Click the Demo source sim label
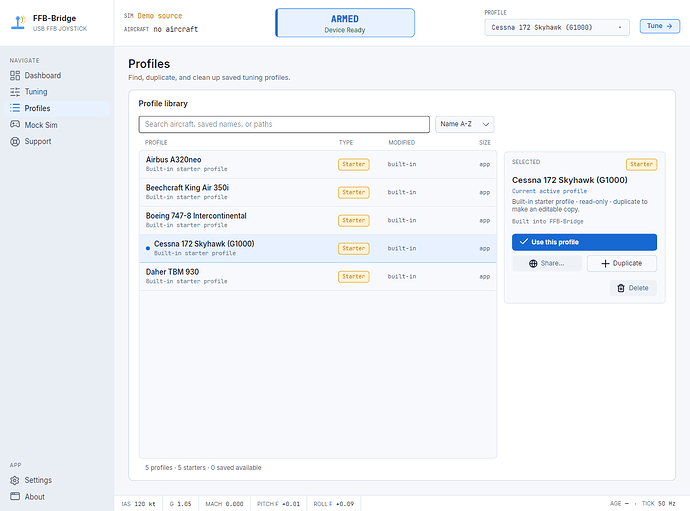This screenshot has height=511, width=690. [160, 16]
